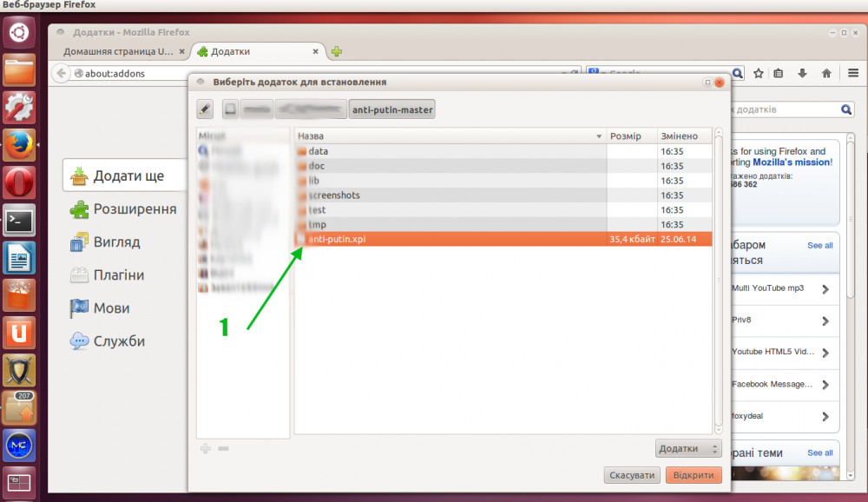Screen dimensions: 868x502
Task: Select the data folder
Action: pos(503,151)
